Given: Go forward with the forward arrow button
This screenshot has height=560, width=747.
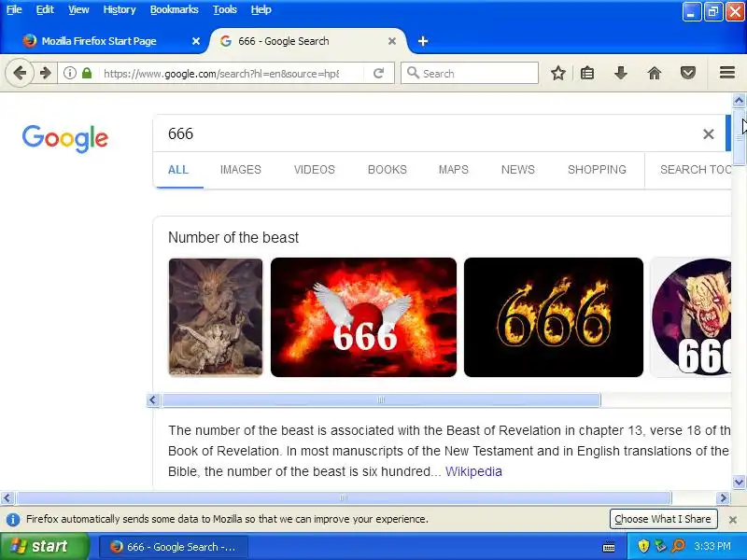Looking at the screenshot, I should 45,73.
